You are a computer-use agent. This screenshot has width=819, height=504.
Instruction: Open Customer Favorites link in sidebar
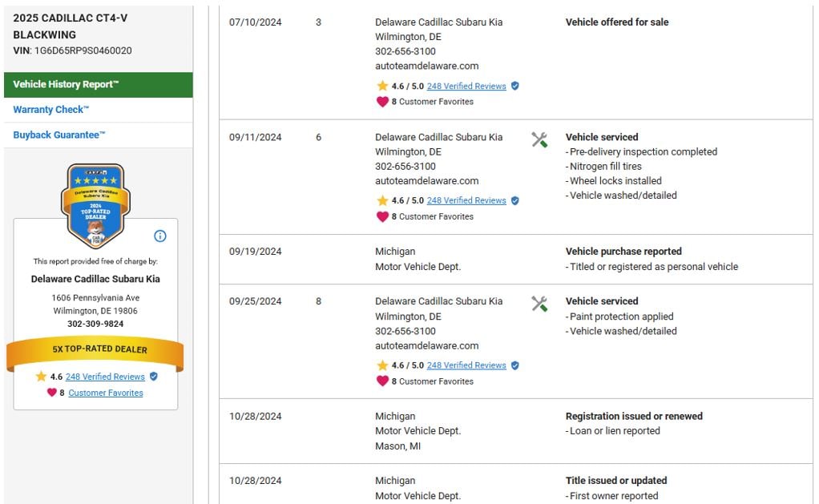[106, 393]
